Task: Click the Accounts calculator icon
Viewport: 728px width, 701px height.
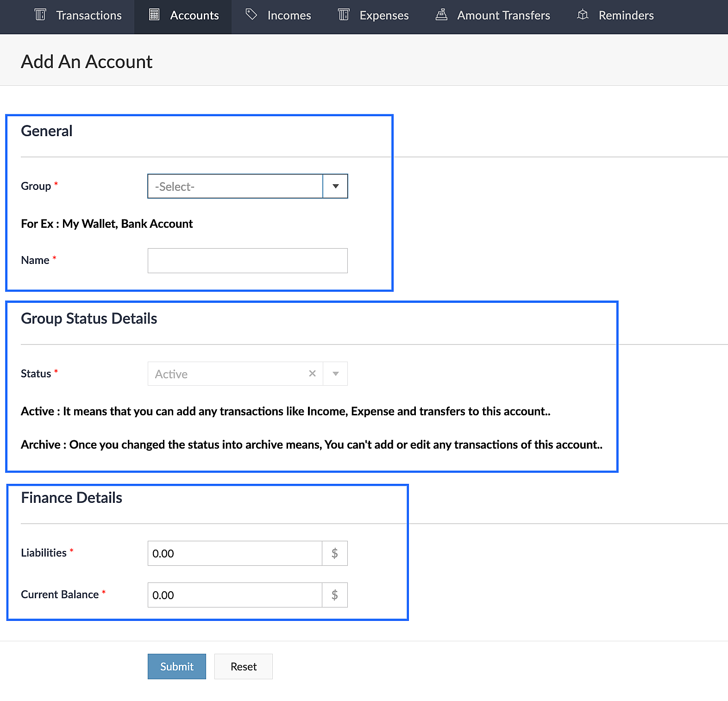Action: pos(154,15)
